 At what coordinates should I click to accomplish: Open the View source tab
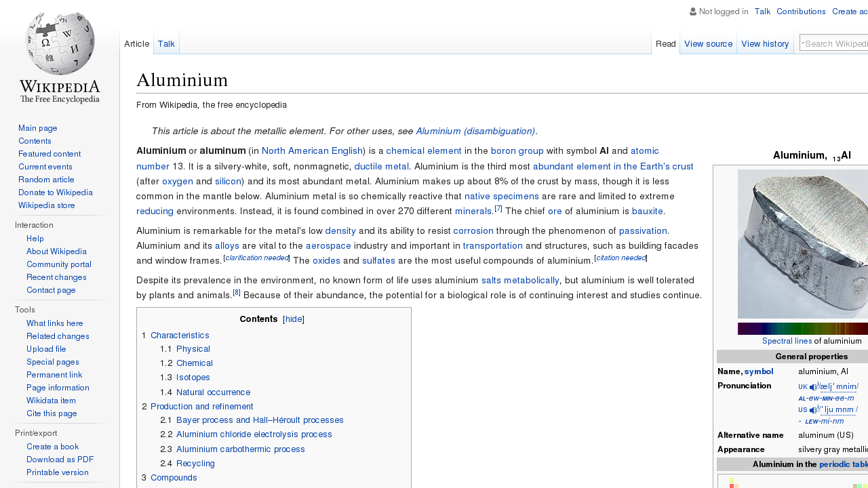708,44
